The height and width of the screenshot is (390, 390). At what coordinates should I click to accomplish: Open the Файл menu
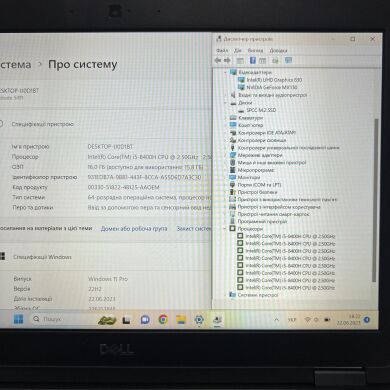point(222,51)
